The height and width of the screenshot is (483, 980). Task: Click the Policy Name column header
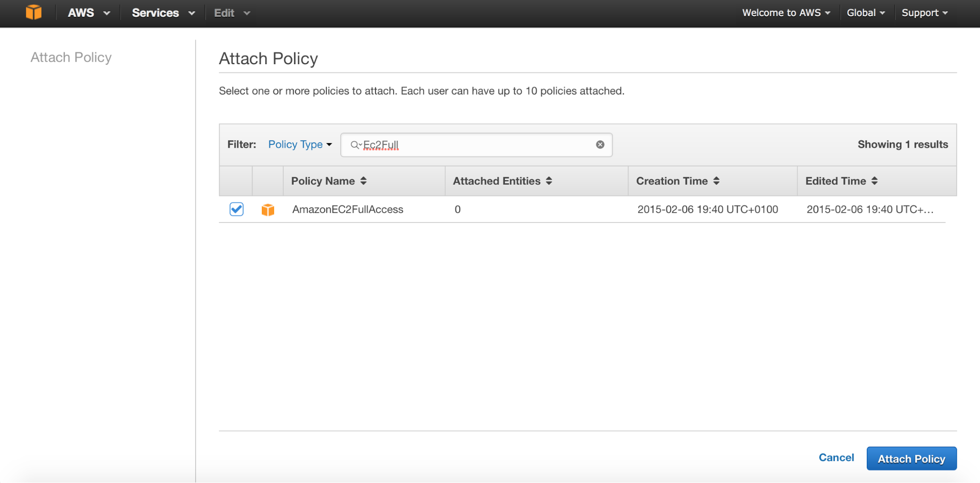pos(364,181)
